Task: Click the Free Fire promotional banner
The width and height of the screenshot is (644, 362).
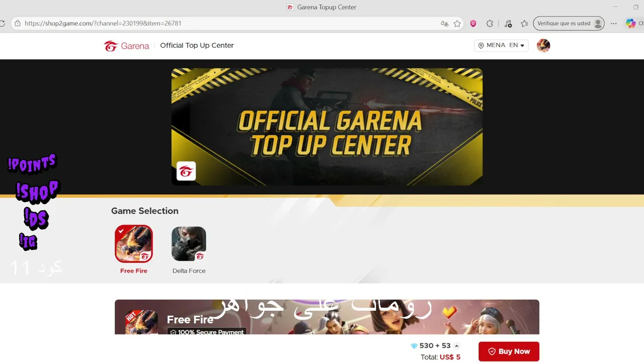Action: pos(327,317)
